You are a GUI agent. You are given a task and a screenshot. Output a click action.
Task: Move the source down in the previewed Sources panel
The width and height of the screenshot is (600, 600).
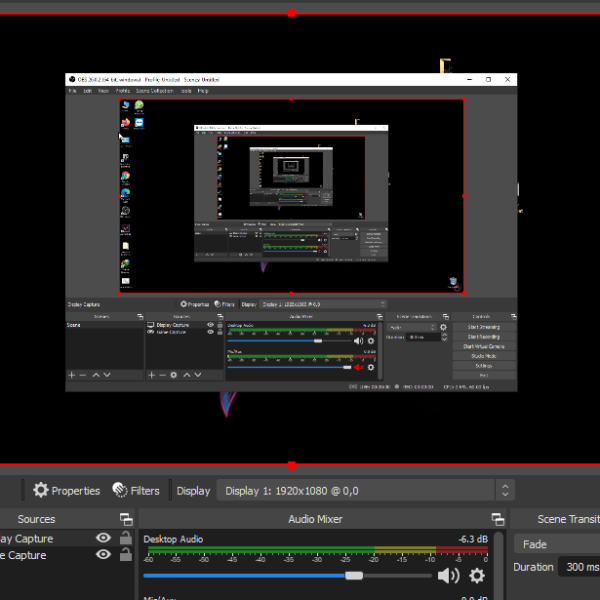198,375
